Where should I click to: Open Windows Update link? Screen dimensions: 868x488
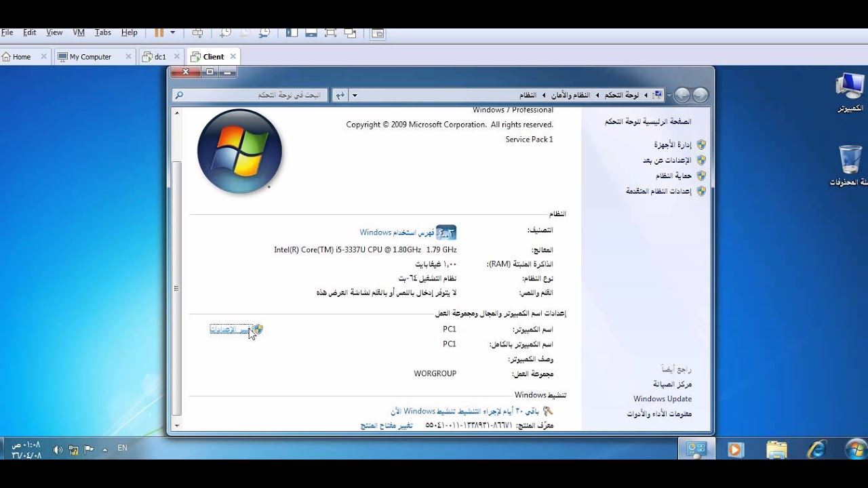[x=663, y=399]
